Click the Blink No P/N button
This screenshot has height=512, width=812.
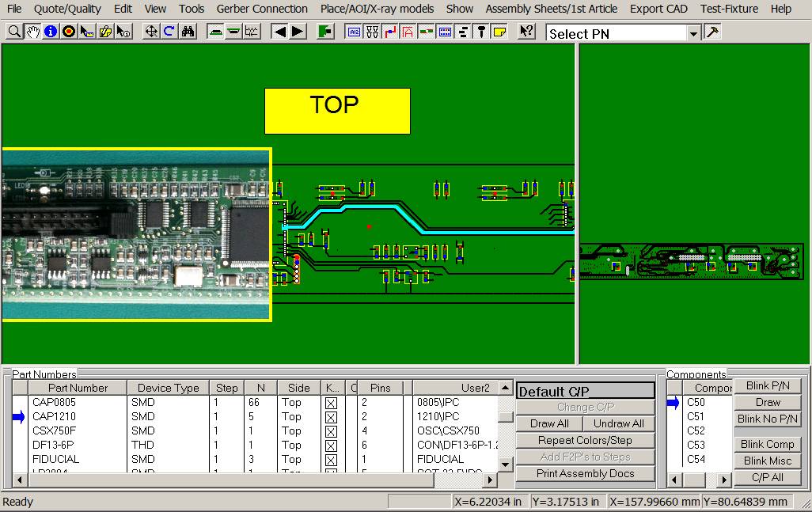pos(768,419)
